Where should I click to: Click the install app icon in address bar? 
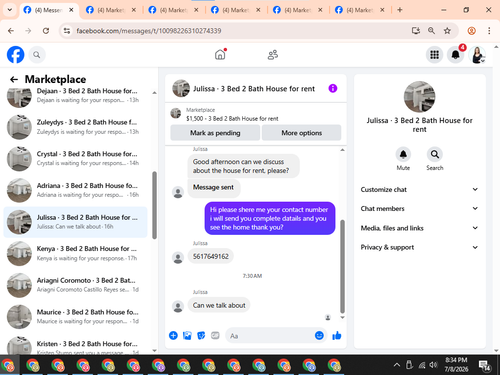coord(416,31)
